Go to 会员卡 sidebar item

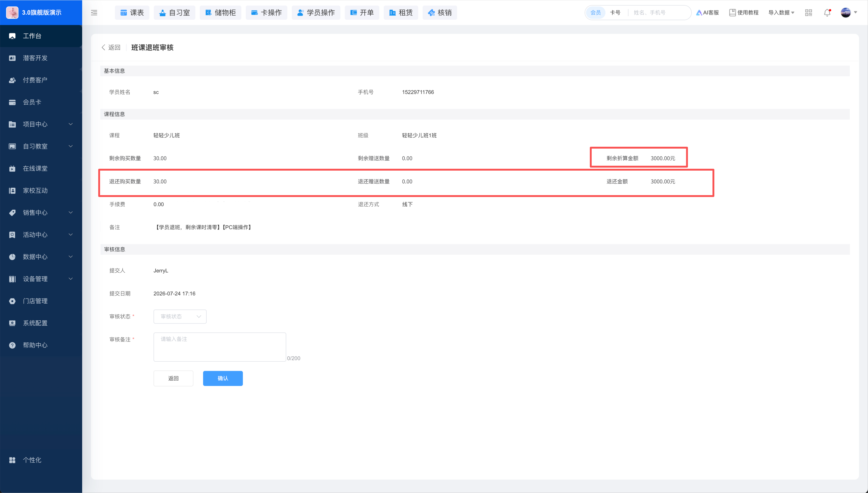(x=41, y=102)
